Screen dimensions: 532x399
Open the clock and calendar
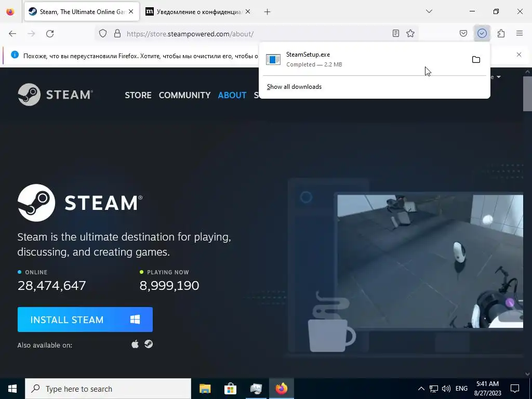click(487, 389)
